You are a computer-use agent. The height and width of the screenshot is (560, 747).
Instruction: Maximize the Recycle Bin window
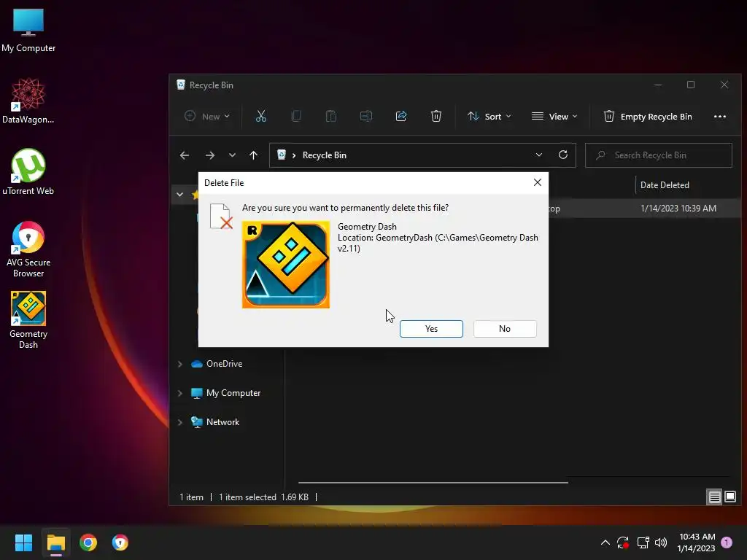click(691, 85)
